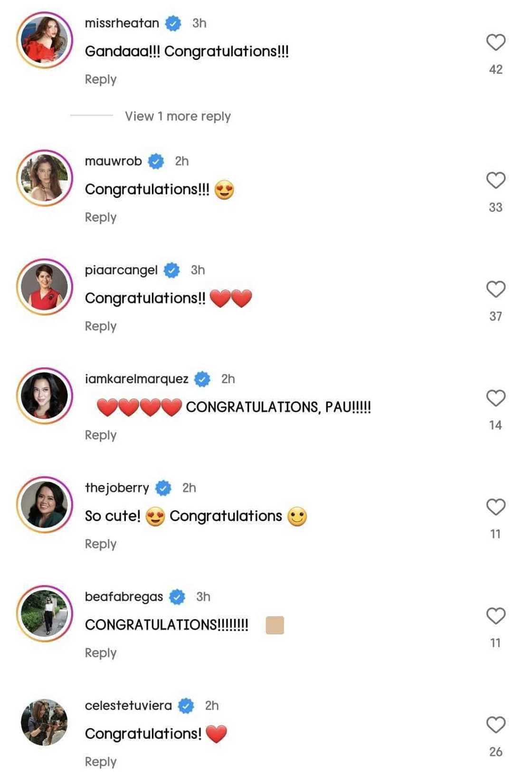This screenshot has width=532, height=782.
Task: Tap iamkarelmarquez's verified badge
Action: [202, 379]
